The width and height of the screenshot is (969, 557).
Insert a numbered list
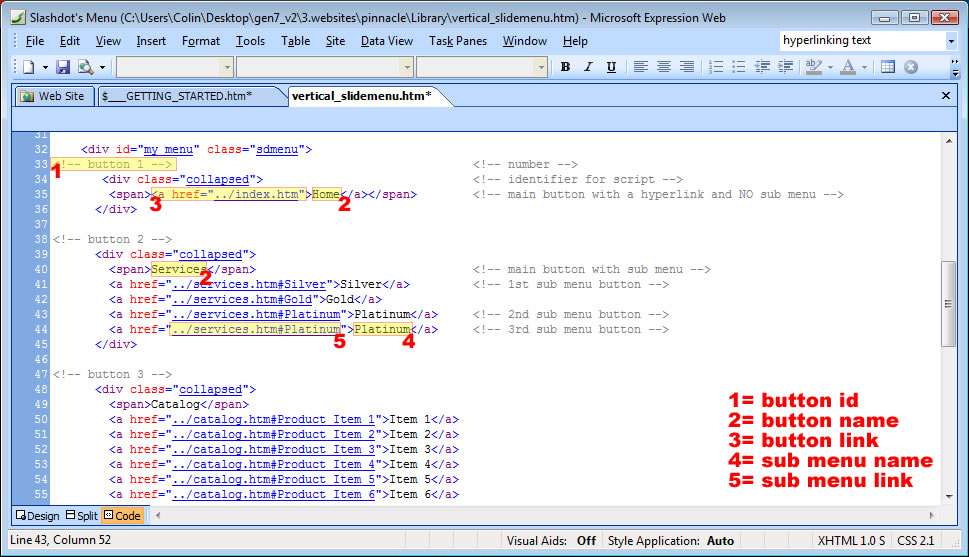(716, 67)
